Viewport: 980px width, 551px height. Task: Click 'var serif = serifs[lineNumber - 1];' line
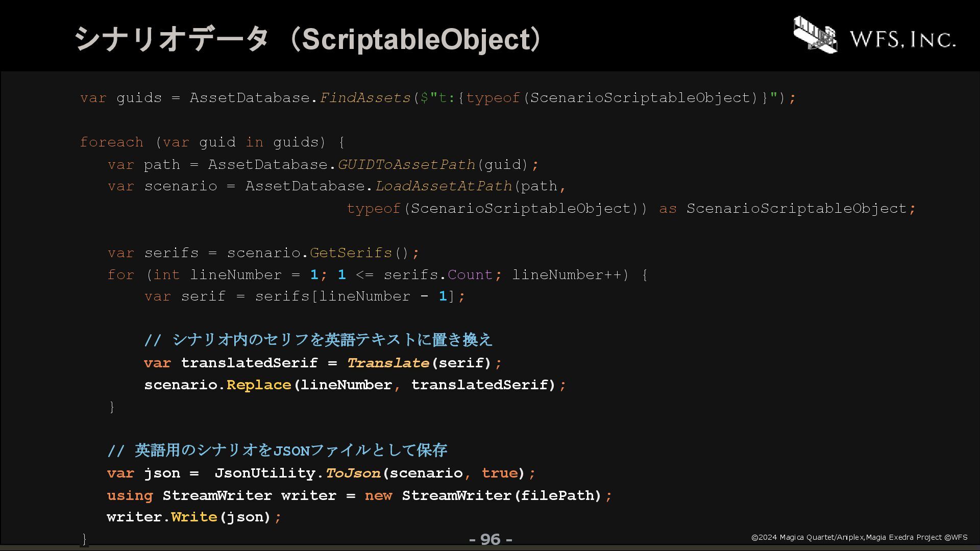tap(305, 296)
